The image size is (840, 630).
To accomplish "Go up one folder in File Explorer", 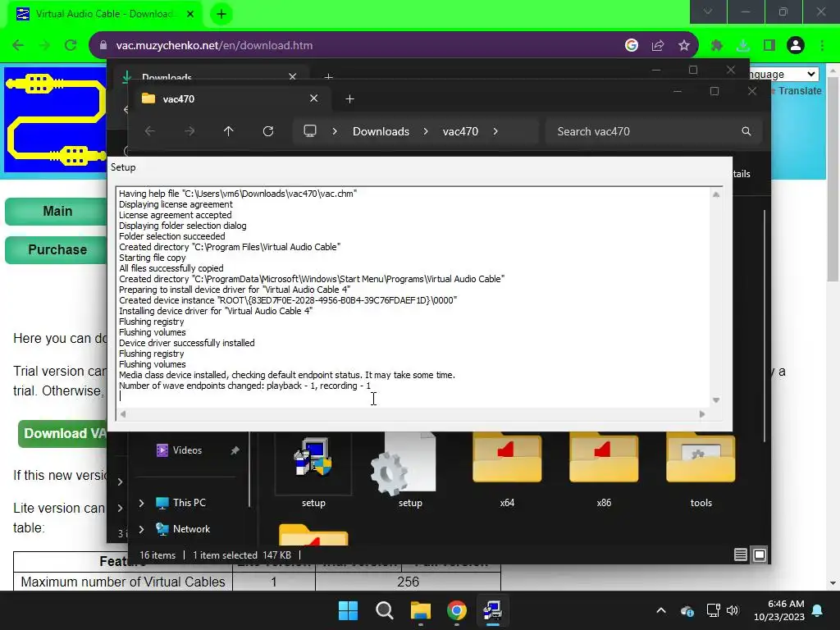I will (x=229, y=131).
